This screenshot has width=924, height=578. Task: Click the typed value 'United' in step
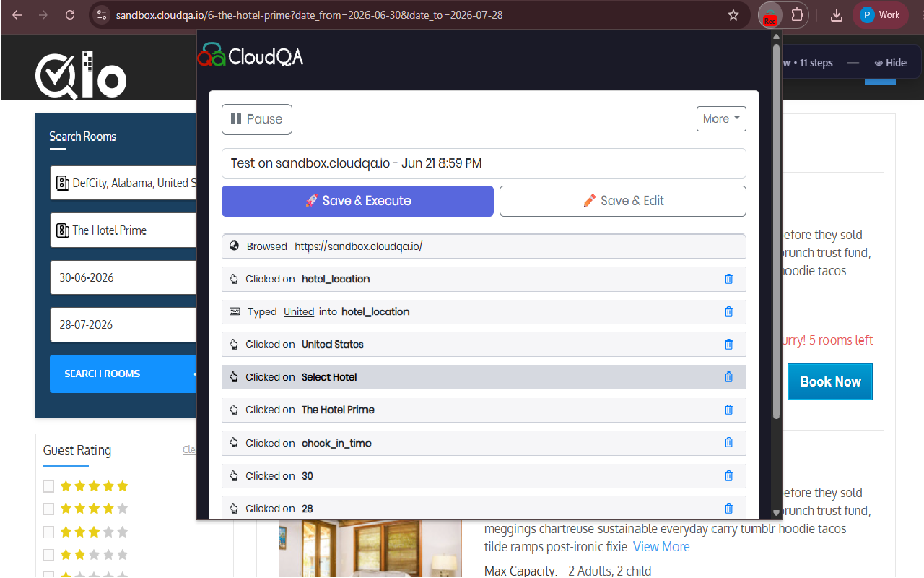click(299, 311)
